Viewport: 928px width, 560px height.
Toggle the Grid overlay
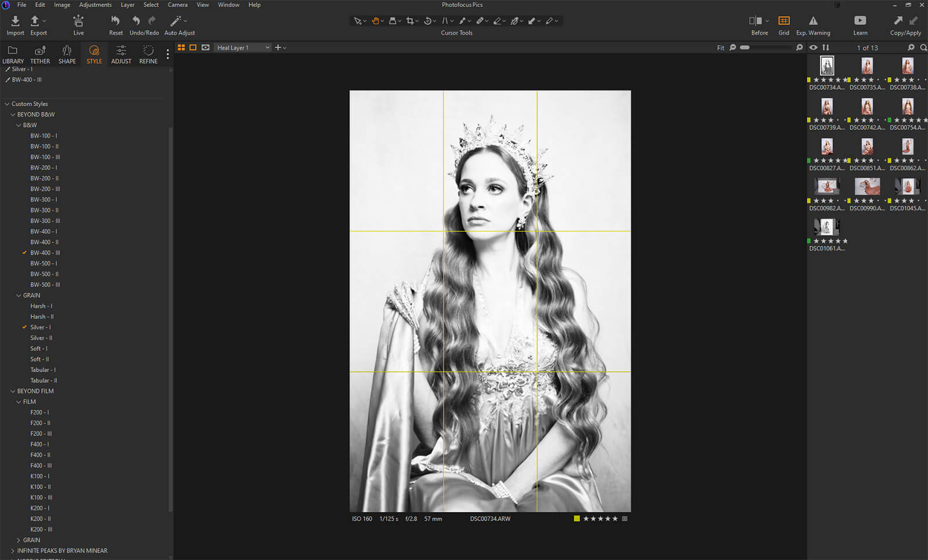[784, 21]
